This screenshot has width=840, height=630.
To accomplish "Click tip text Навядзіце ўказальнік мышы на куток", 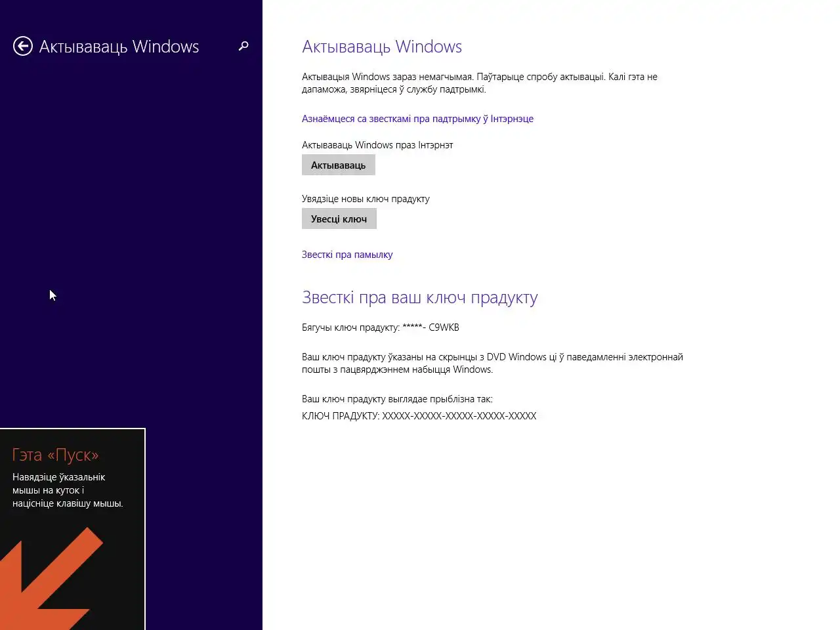I will pyautogui.click(x=68, y=490).
